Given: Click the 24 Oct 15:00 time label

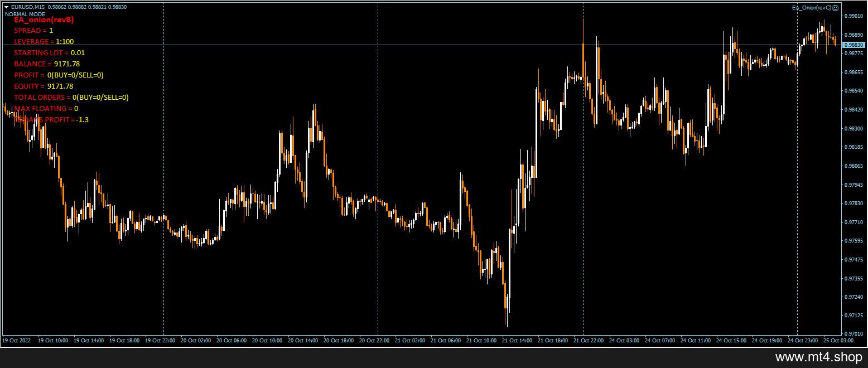Looking at the screenshot, I should click(x=731, y=340).
